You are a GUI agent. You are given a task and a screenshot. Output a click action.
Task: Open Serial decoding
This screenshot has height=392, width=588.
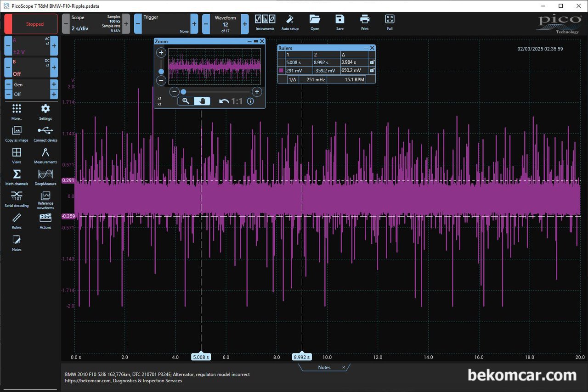click(x=17, y=199)
